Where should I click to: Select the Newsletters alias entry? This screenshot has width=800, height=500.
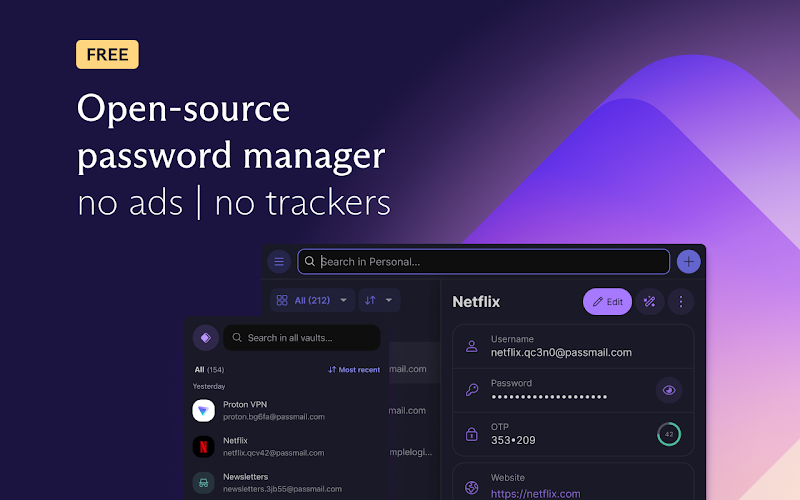286,483
